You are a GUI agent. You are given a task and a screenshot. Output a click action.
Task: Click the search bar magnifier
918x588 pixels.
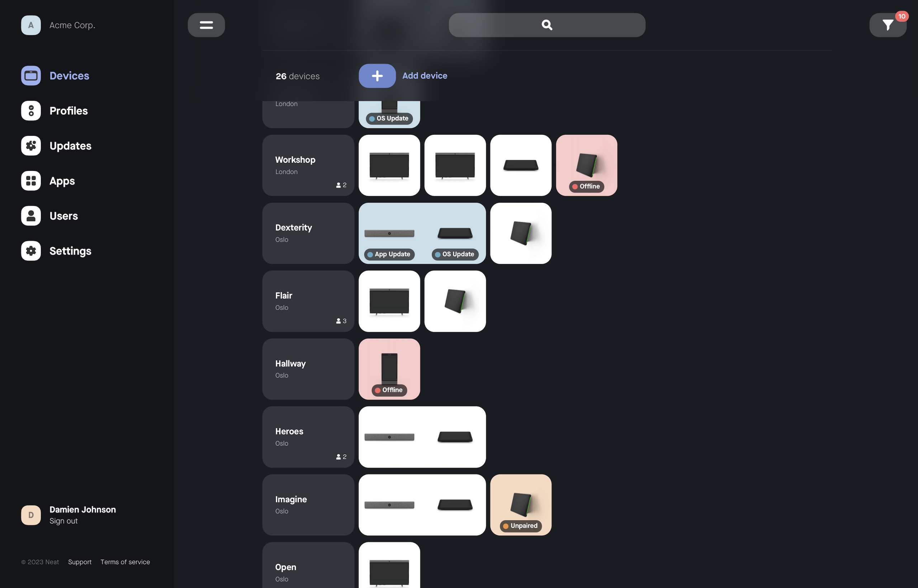click(546, 25)
